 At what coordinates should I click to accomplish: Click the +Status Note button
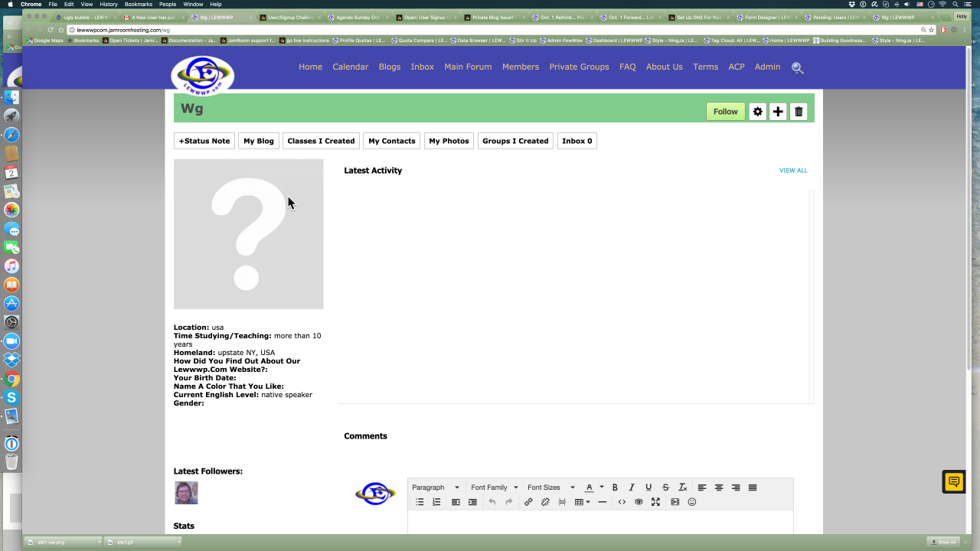point(204,141)
